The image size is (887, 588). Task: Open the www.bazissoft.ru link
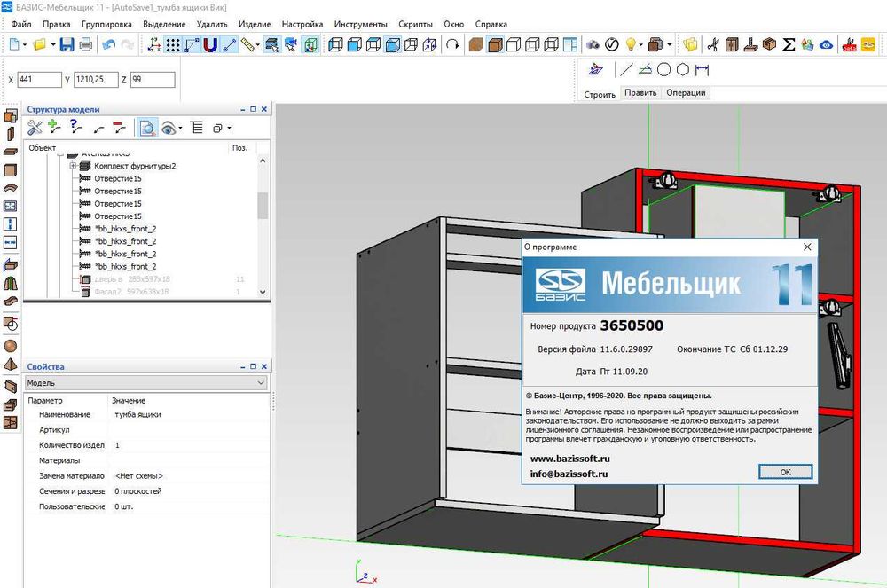(x=570, y=459)
